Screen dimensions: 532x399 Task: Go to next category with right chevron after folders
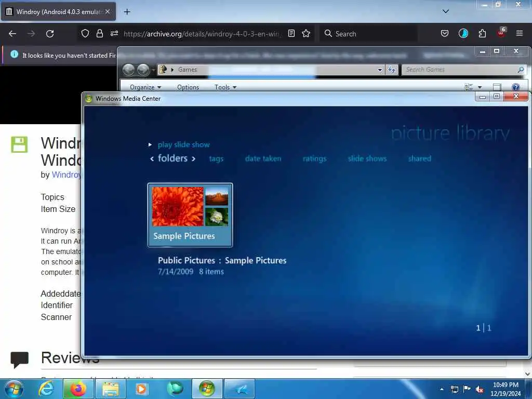pos(193,158)
